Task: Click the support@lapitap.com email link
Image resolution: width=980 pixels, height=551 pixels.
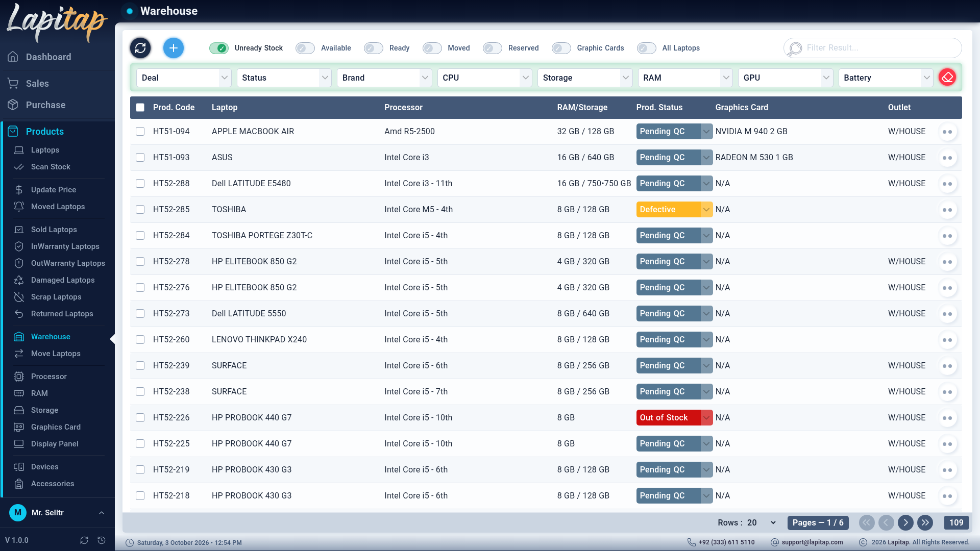Action: point(812,542)
